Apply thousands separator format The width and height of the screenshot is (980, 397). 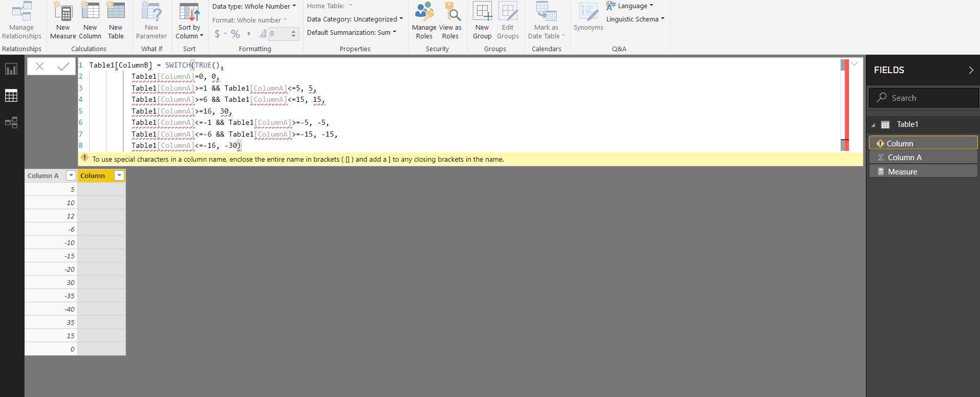tap(249, 34)
